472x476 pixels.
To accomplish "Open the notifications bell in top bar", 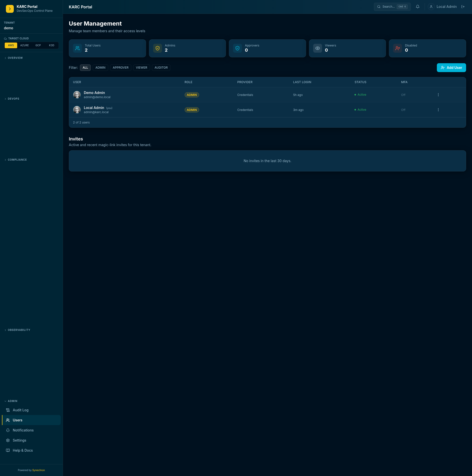I will coord(418,7).
